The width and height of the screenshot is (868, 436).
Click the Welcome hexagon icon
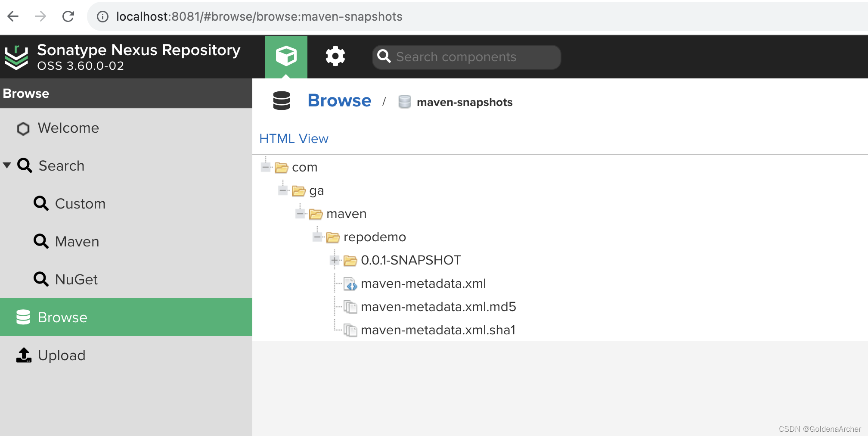pos(23,128)
